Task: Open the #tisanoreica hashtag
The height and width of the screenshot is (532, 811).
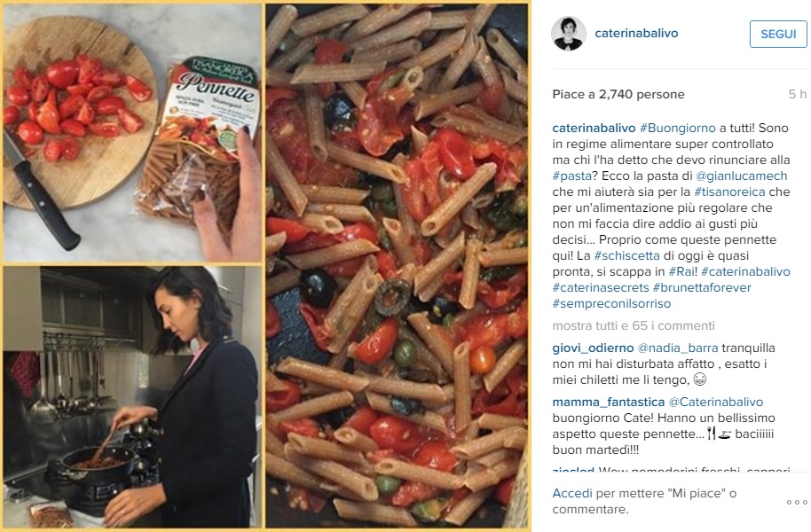Action: point(729,192)
